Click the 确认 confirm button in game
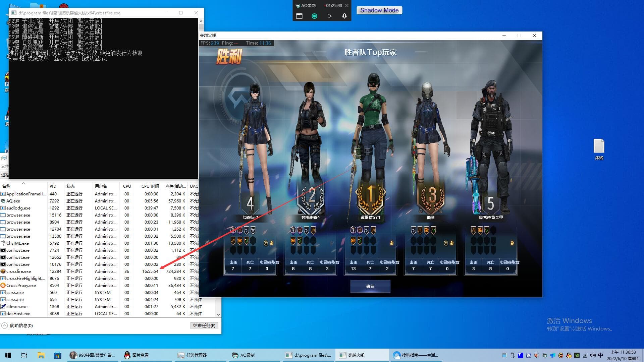Screen dimensions: 644x362 click(370, 286)
